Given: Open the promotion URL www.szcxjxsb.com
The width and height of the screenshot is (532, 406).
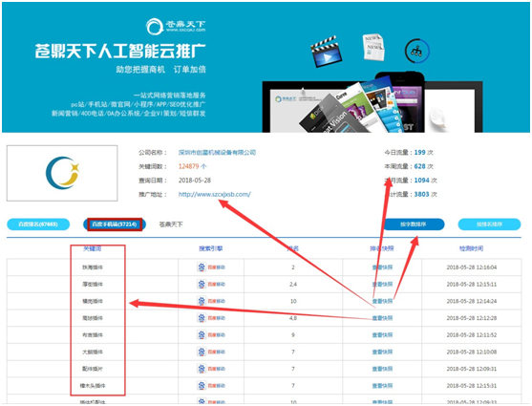Looking at the screenshot, I should [x=215, y=194].
